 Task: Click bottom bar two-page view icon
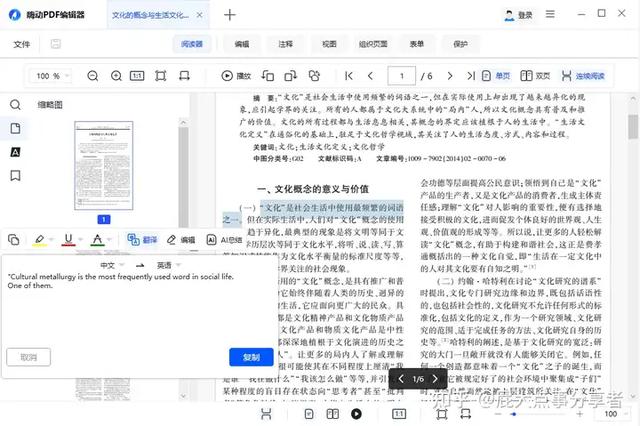pyautogui.click(x=333, y=414)
